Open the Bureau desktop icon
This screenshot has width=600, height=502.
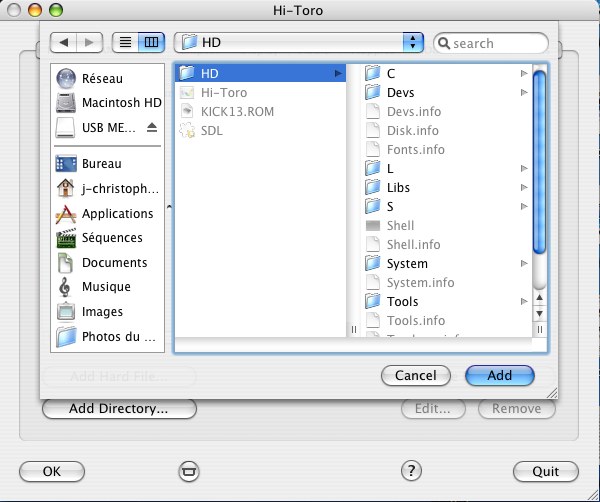66,164
